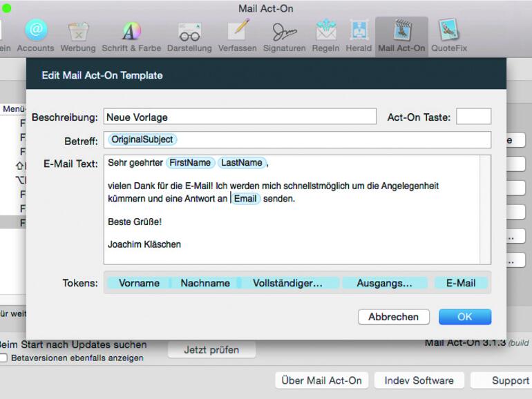Click the Indev Software button

419,380
